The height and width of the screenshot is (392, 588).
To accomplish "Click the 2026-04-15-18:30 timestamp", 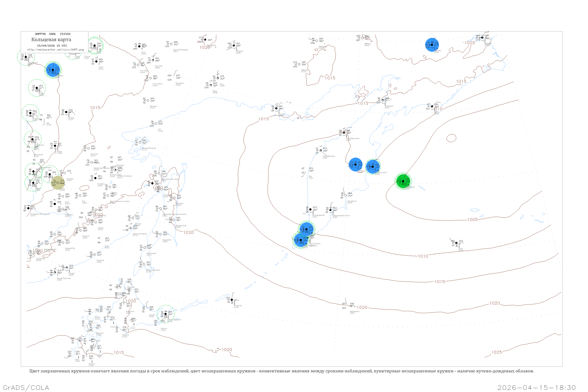I will point(536,387).
